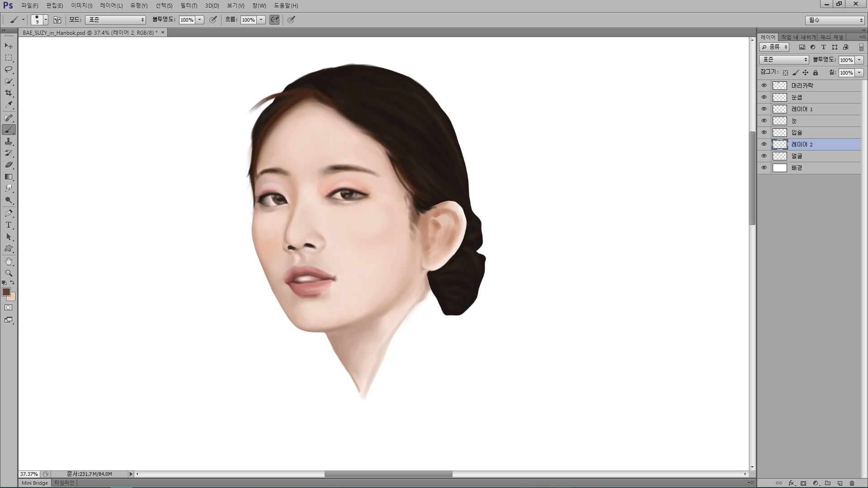The height and width of the screenshot is (488, 868).
Task: Select the Zoom tool
Action: click(x=9, y=273)
